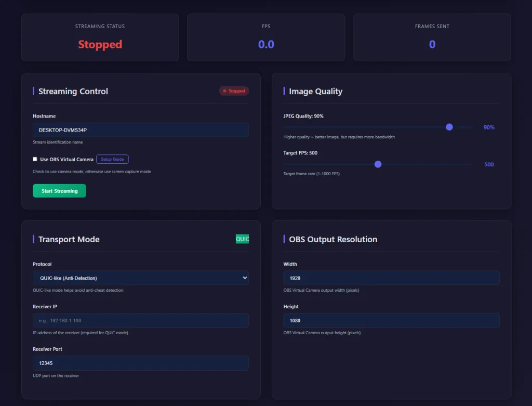Click the green QUIC badge

242,239
